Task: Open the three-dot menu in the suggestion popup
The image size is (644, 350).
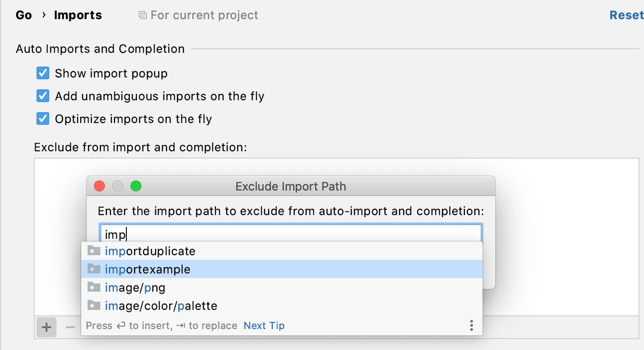Action: pyautogui.click(x=471, y=325)
